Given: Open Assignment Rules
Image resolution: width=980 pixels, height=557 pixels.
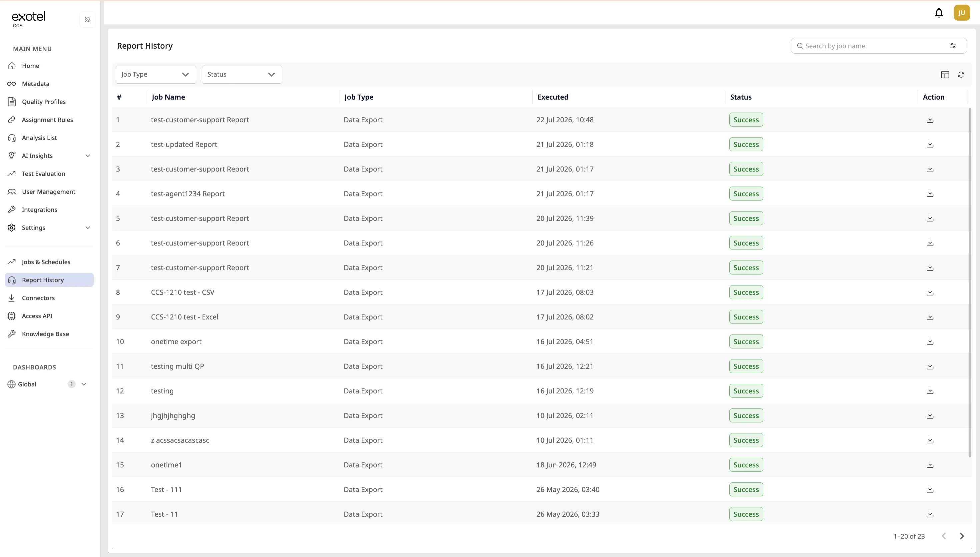Looking at the screenshot, I should (49, 120).
